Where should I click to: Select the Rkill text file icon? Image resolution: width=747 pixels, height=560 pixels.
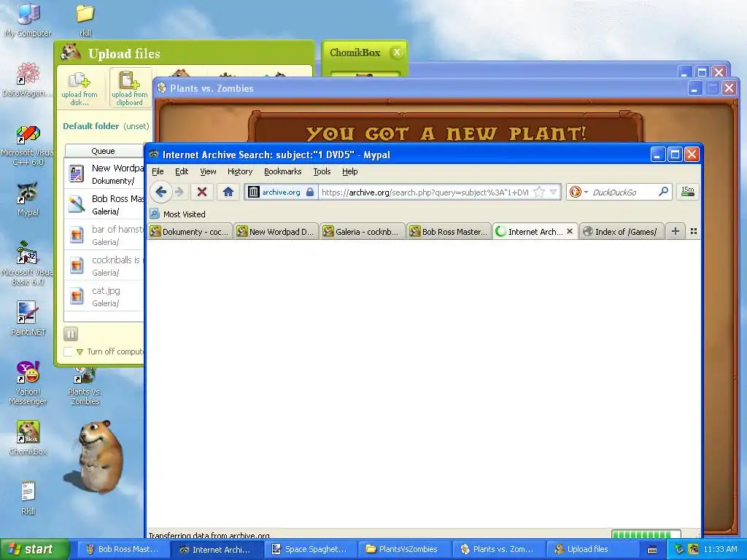28,498
